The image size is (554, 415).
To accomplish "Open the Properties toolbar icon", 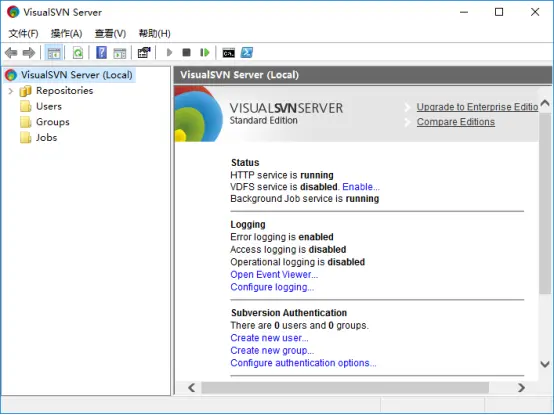I will coord(144,53).
